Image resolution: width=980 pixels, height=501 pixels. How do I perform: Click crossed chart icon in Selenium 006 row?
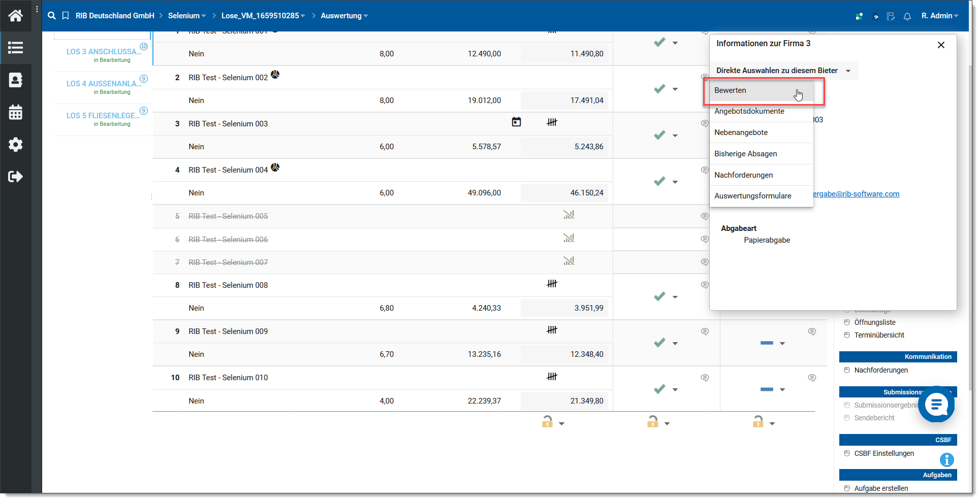tap(568, 238)
